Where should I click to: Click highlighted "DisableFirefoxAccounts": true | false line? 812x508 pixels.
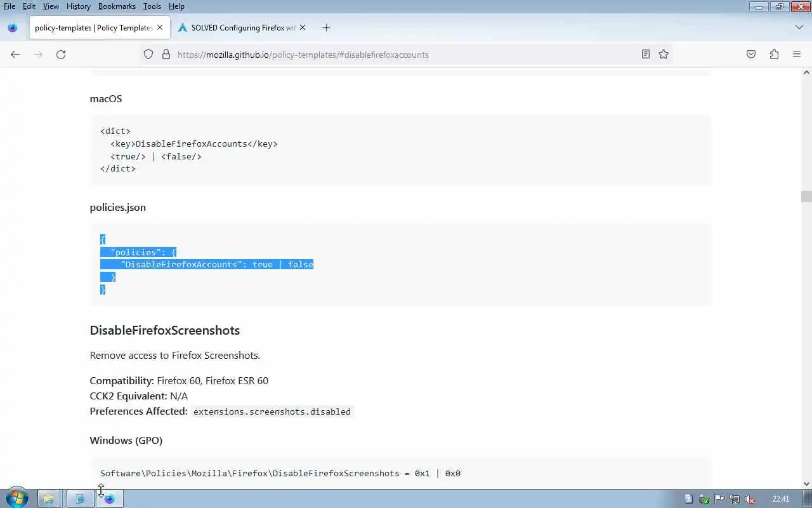(x=217, y=264)
